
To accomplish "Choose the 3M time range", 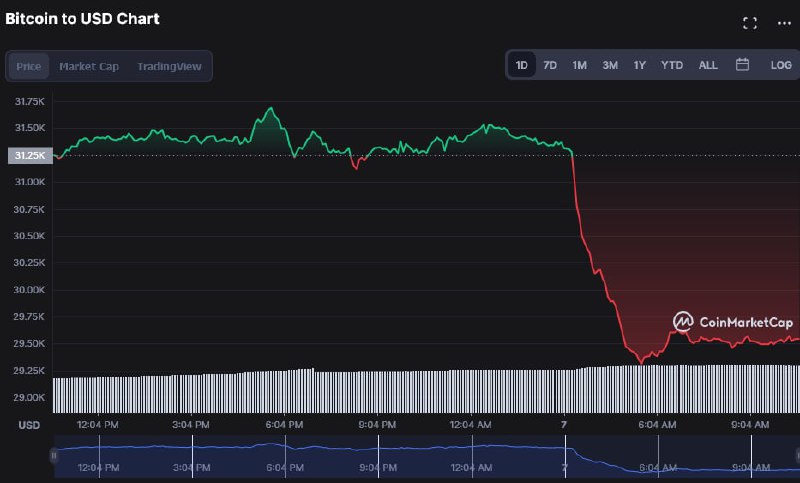I will pos(610,65).
